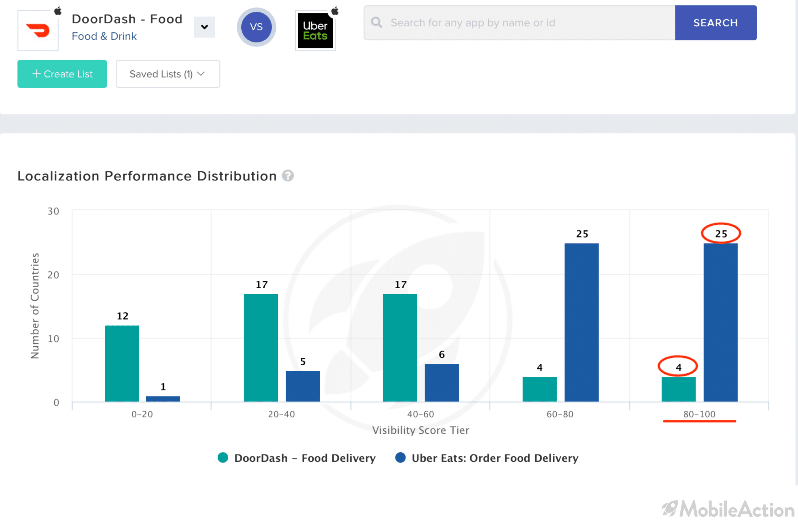Click the SEARCH button
798x532 pixels.
coord(716,23)
